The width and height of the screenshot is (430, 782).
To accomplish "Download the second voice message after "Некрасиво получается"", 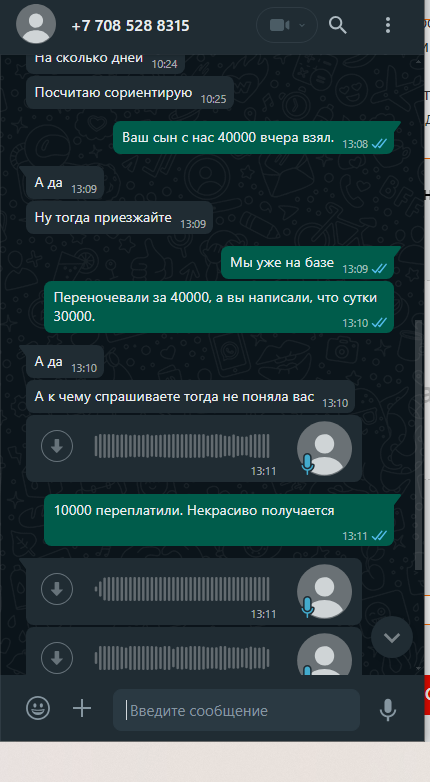I will tap(57, 589).
